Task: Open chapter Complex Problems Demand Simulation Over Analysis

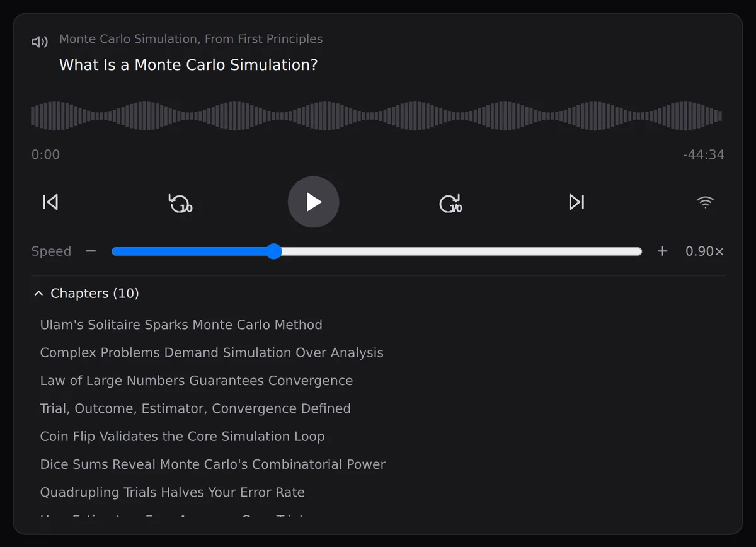Action: [x=212, y=352]
